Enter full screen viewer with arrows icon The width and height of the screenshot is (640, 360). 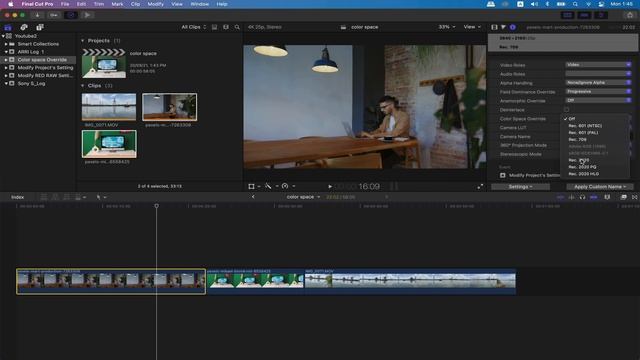[x=480, y=187]
